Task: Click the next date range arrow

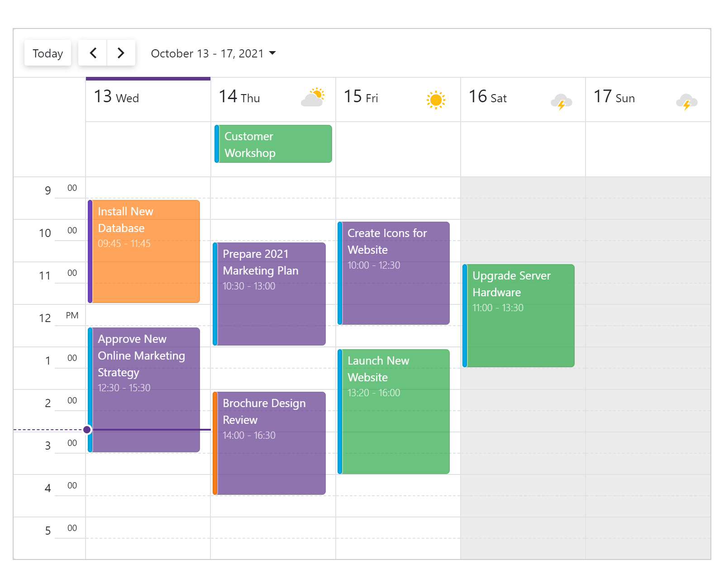Action: 121,53
